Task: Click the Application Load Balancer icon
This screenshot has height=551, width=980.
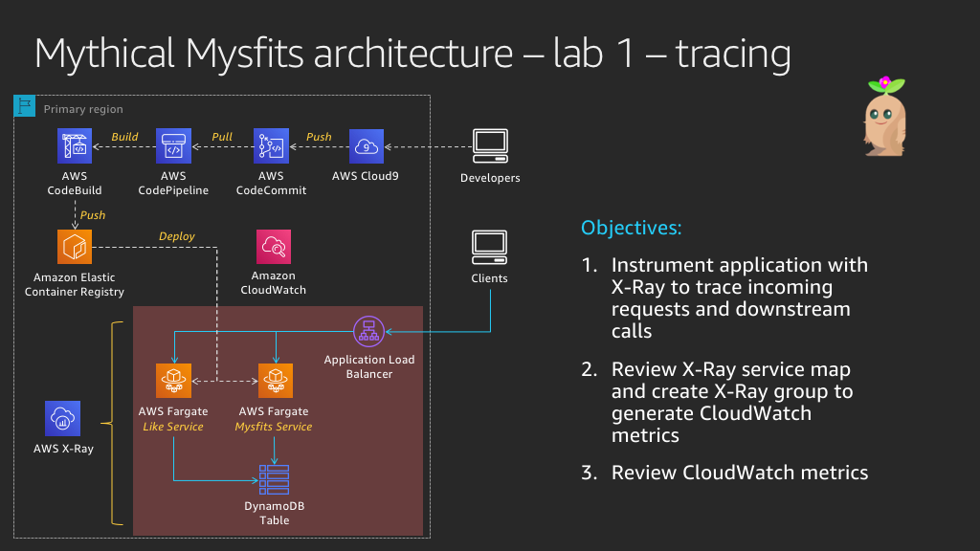Action: (x=368, y=332)
